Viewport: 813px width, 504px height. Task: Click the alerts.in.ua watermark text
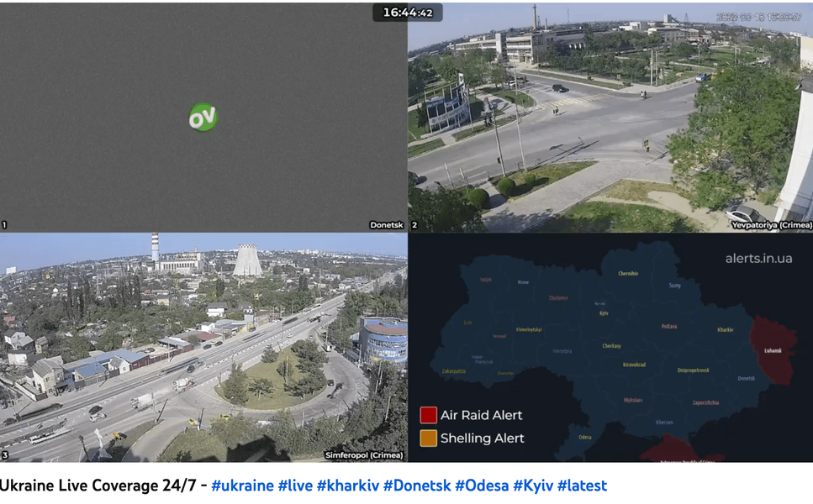pos(758,258)
